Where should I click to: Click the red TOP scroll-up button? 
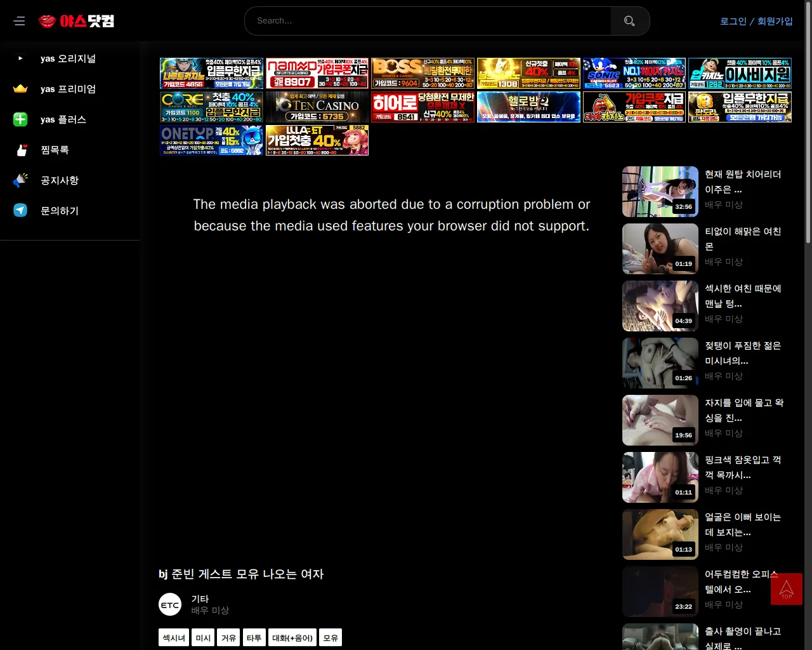tap(786, 589)
